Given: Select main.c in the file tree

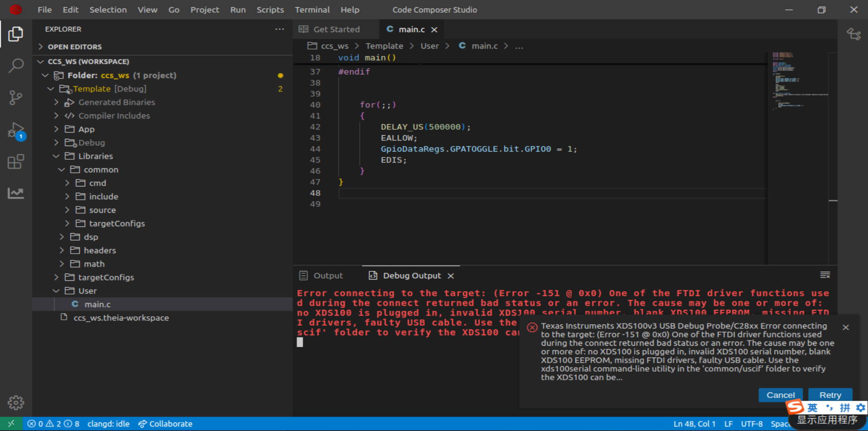Looking at the screenshot, I should tap(162, 304).
